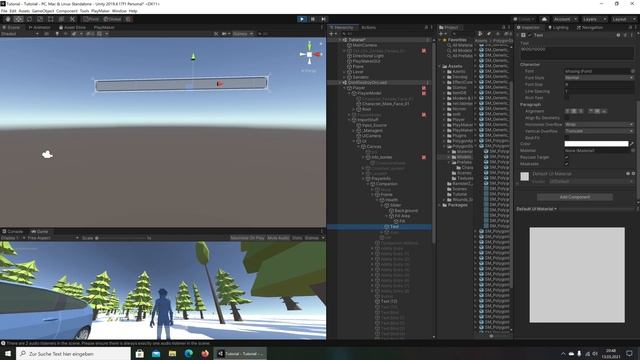640x360 pixels.
Task: Toggle the Align By Geometry checkbox
Action: tap(567, 118)
